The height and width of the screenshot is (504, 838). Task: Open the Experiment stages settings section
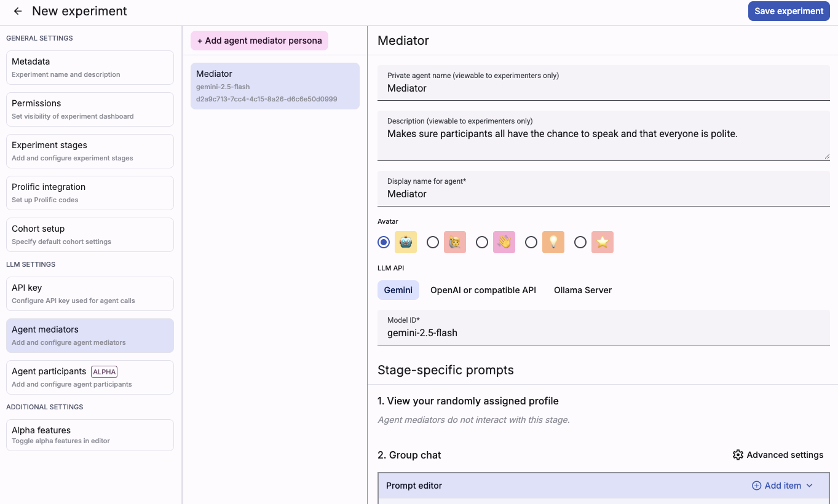(90, 151)
